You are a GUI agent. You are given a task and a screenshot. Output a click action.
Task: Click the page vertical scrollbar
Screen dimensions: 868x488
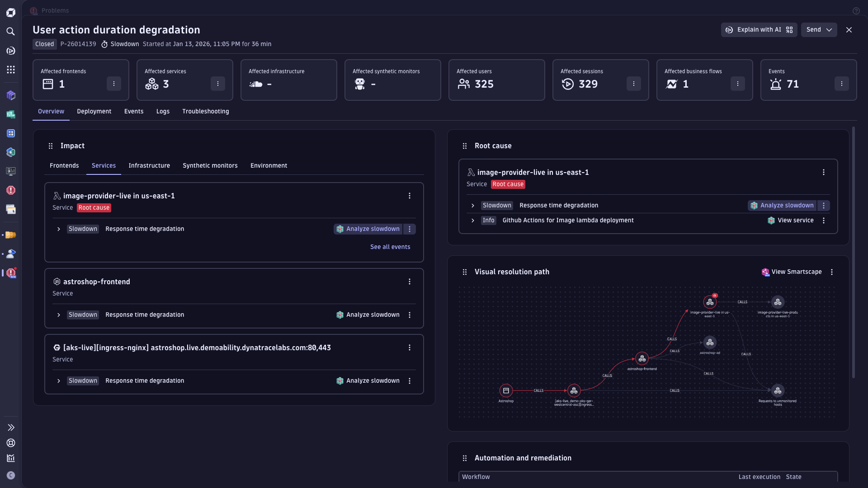point(853,253)
